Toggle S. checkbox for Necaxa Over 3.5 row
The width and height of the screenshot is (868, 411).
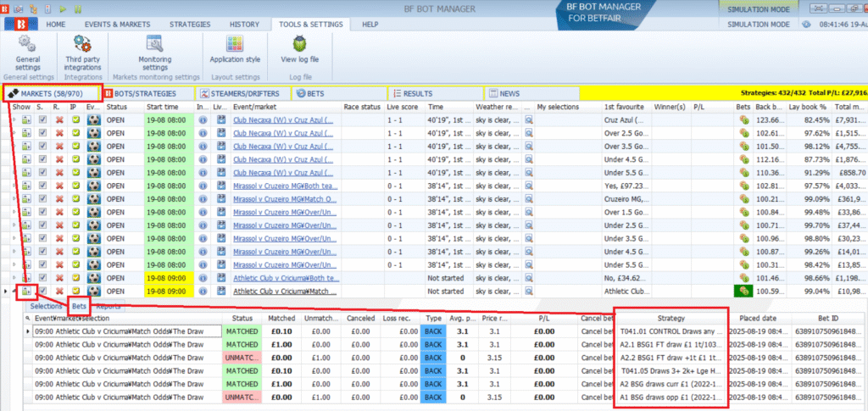point(43,146)
